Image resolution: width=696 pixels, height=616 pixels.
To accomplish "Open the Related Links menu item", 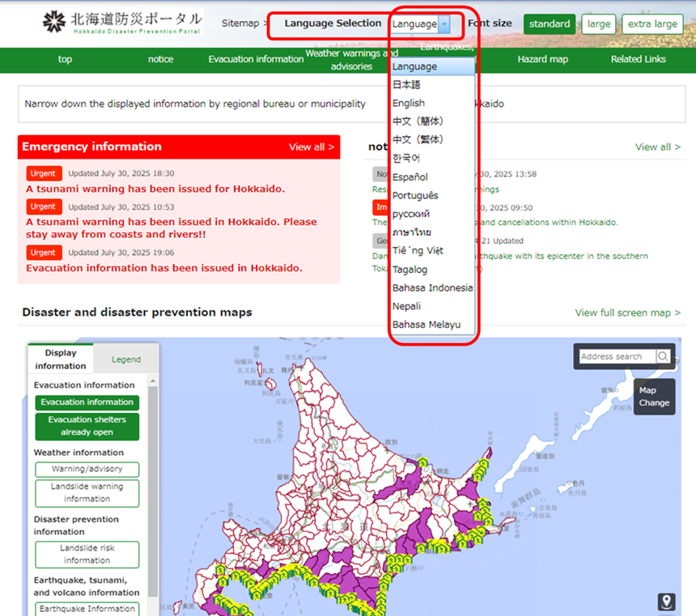I will point(639,59).
